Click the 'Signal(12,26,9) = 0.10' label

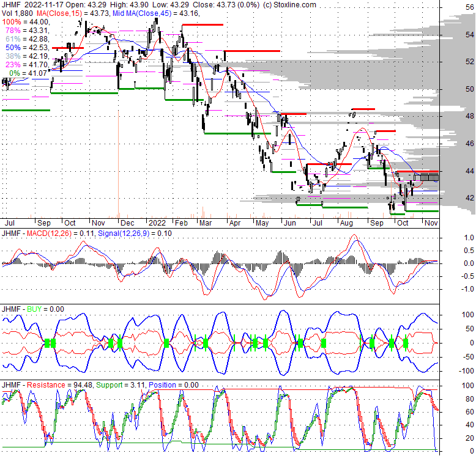point(135,234)
